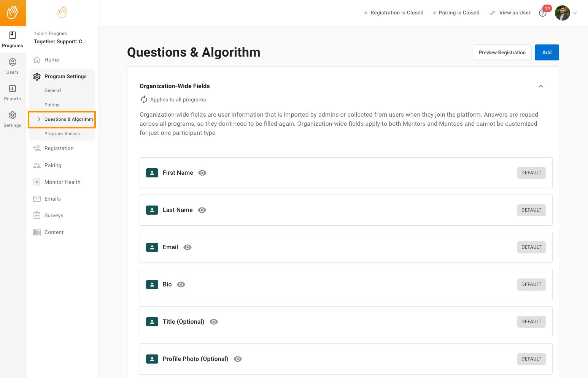Click Organization-Wide Fields heading
Image resolution: width=588 pixels, height=378 pixels.
[x=175, y=86]
